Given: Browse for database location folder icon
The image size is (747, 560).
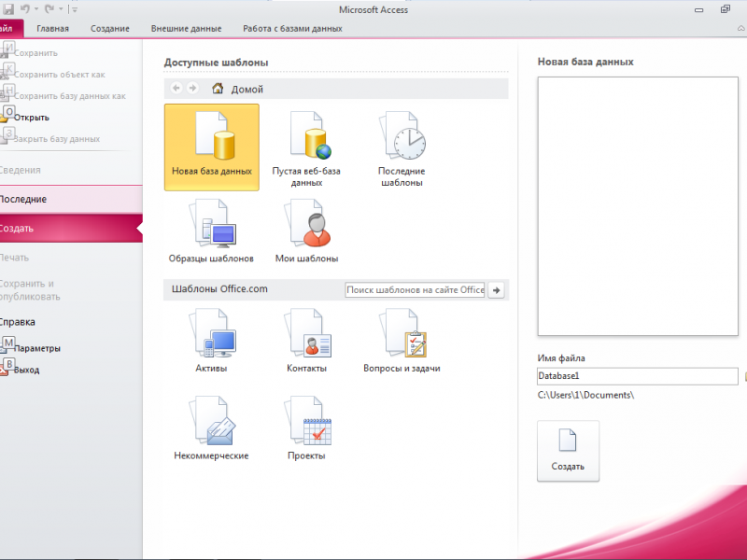Looking at the screenshot, I should pos(744,376).
